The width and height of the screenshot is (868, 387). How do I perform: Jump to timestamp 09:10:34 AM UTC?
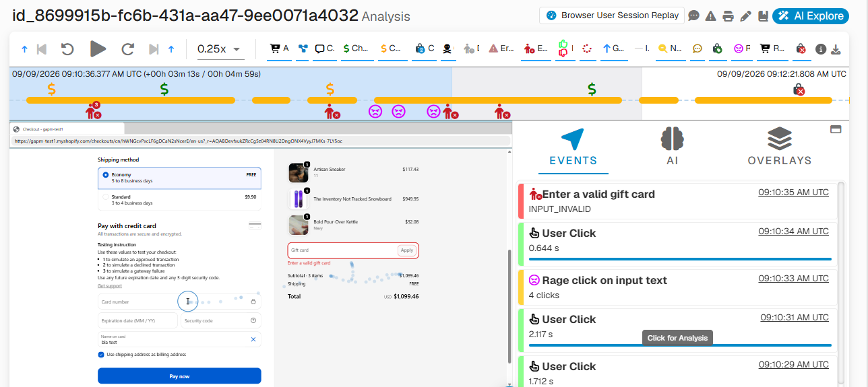point(793,232)
